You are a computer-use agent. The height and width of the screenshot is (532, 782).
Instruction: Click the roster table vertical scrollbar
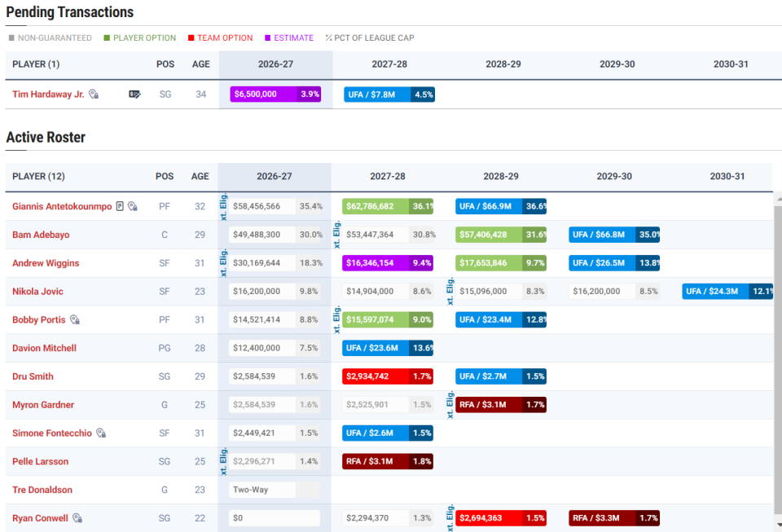tap(778, 359)
